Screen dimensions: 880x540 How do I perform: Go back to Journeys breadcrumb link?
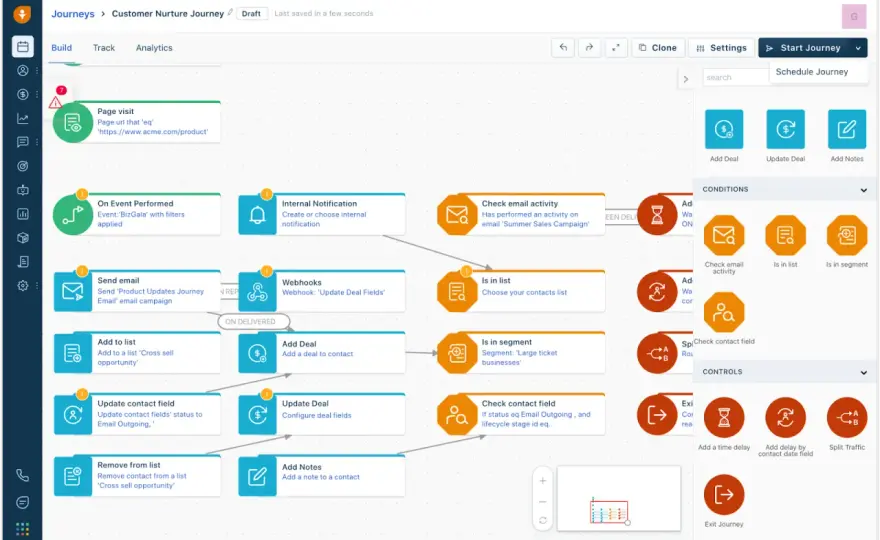(x=73, y=13)
